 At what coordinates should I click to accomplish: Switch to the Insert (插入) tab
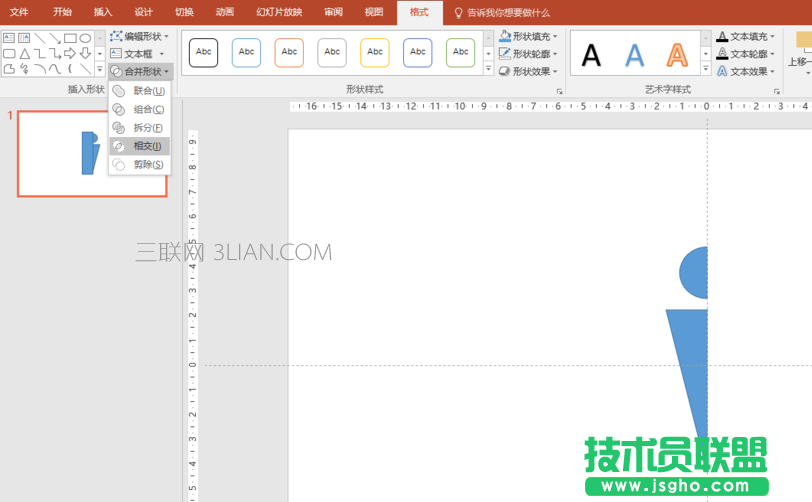103,12
